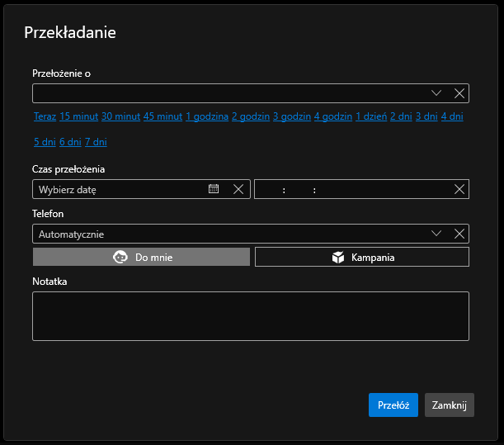Select the '1 dzień' postpone link
The width and height of the screenshot is (504, 445).
click(x=370, y=116)
